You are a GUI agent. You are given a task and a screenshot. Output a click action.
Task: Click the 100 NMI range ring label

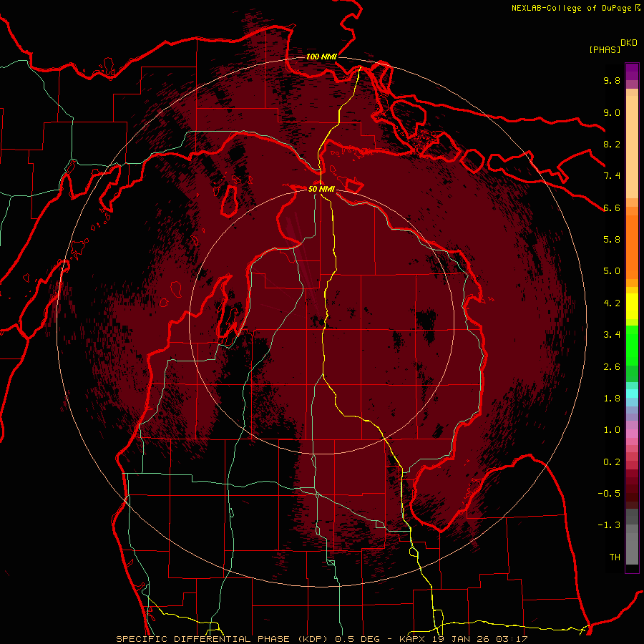pos(321,57)
